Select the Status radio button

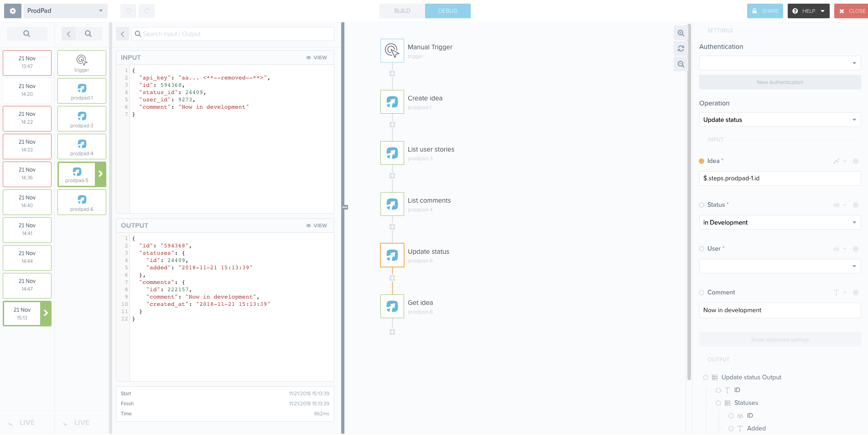pos(702,204)
